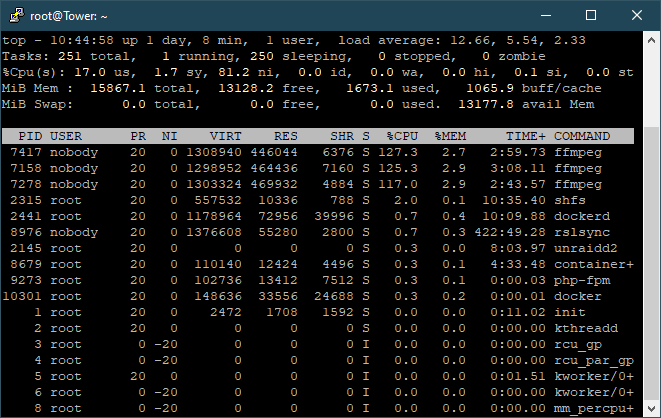Viewport: 661px width, 418px height.
Task: Click the 10:44:58 clock time
Action: 82,40
